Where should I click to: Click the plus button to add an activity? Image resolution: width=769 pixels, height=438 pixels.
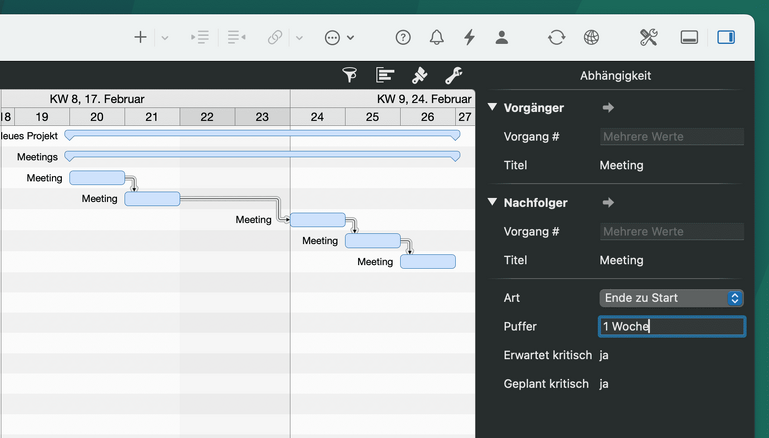click(x=140, y=37)
